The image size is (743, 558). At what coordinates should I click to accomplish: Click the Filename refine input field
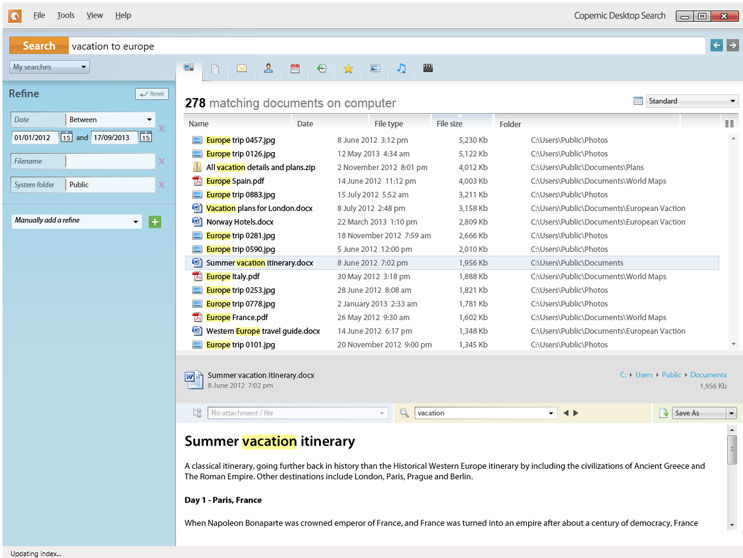[x=110, y=161]
